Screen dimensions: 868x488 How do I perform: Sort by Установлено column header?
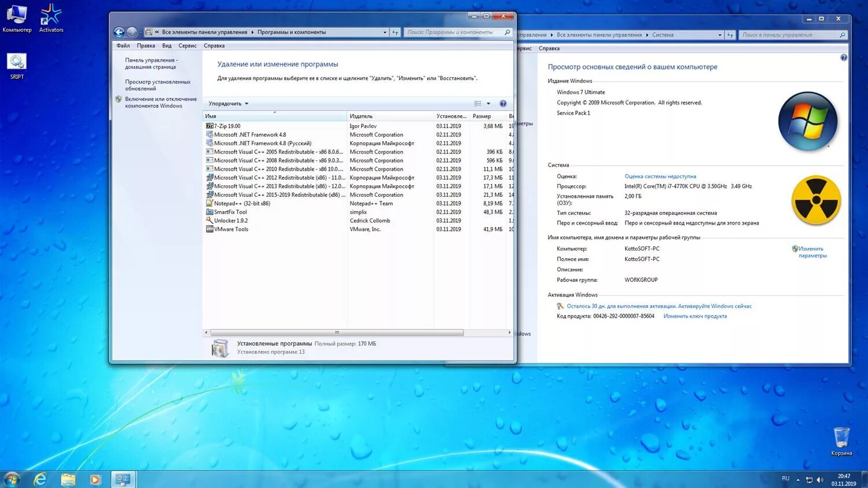451,116
